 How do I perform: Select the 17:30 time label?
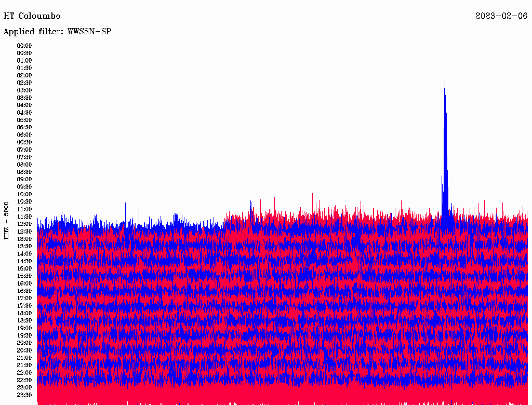24,306
